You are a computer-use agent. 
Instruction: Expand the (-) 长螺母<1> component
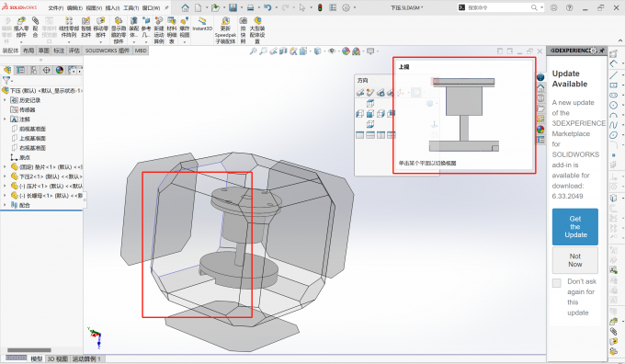coord(5,196)
